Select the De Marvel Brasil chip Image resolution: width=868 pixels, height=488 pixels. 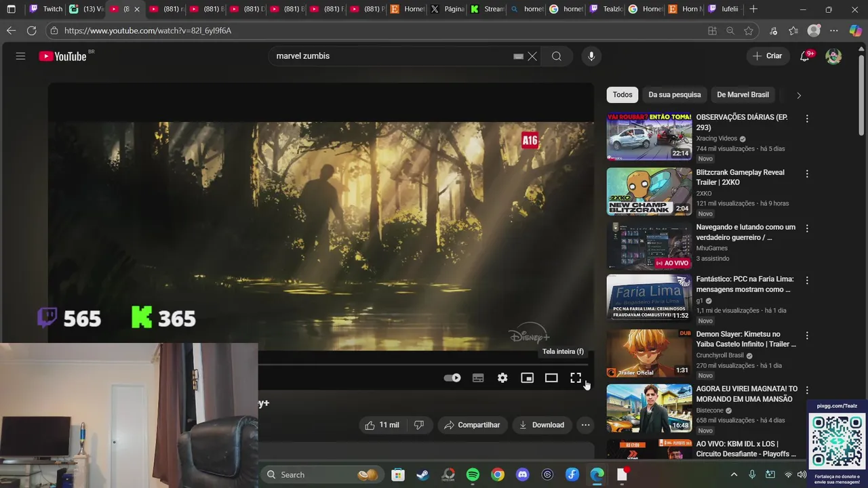(743, 95)
